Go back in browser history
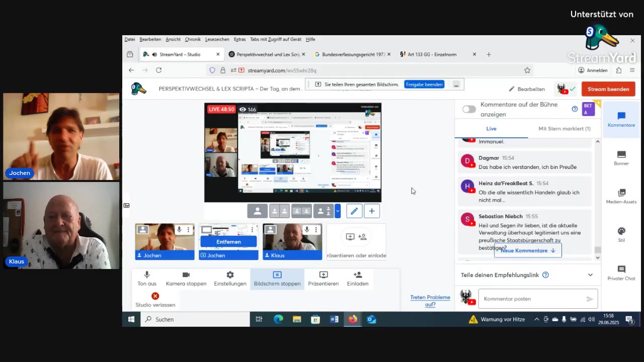 [131, 70]
